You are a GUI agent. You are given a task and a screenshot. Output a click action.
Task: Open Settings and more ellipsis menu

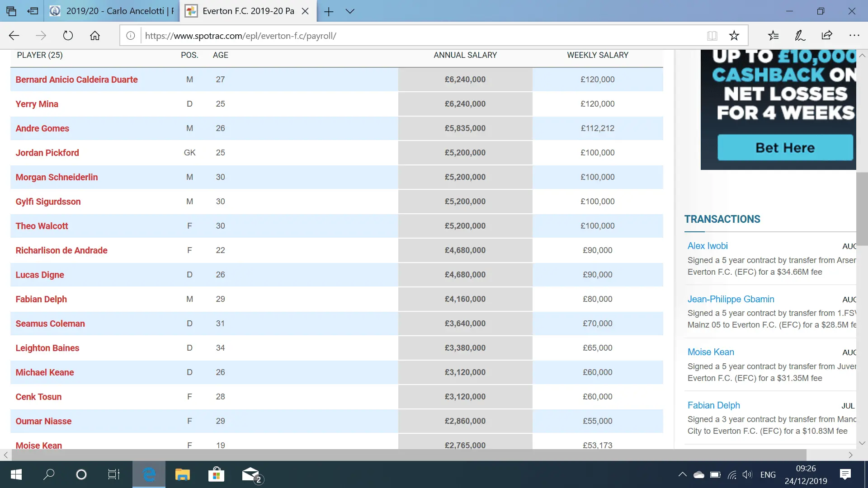click(854, 36)
